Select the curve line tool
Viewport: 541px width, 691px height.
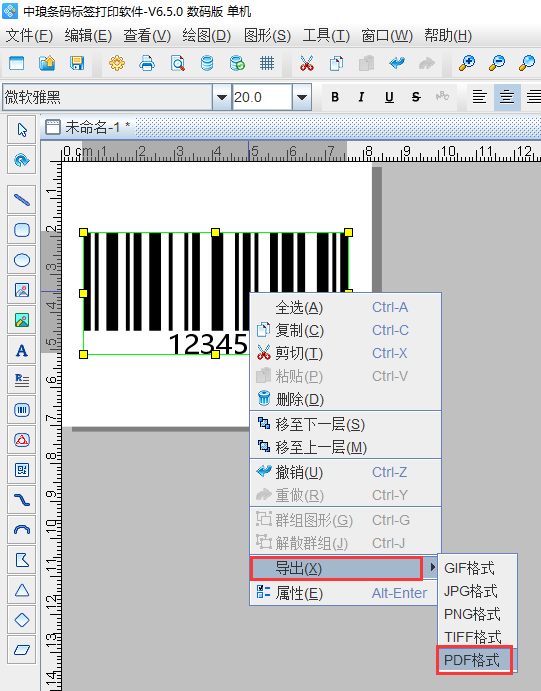pyautogui.click(x=22, y=500)
